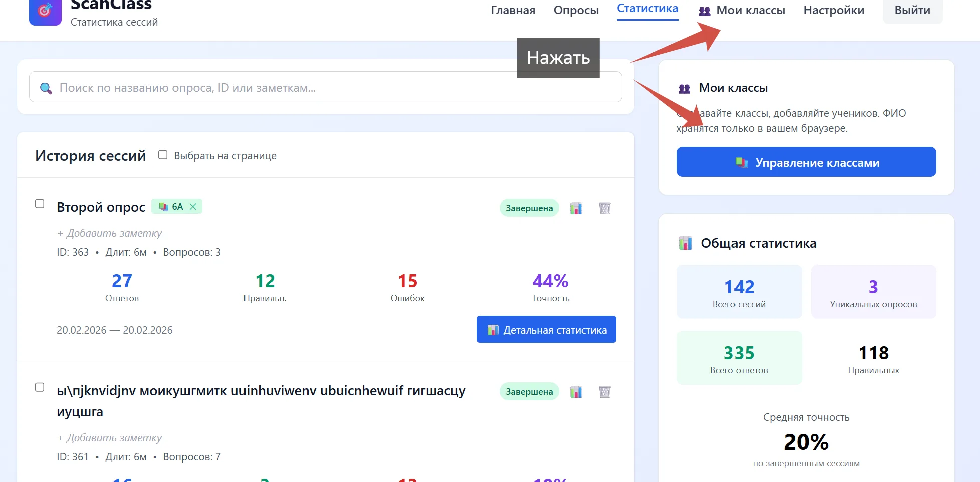Open the Опросы navigation tab
The height and width of the screenshot is (482, 980).
tap(576, 10)
